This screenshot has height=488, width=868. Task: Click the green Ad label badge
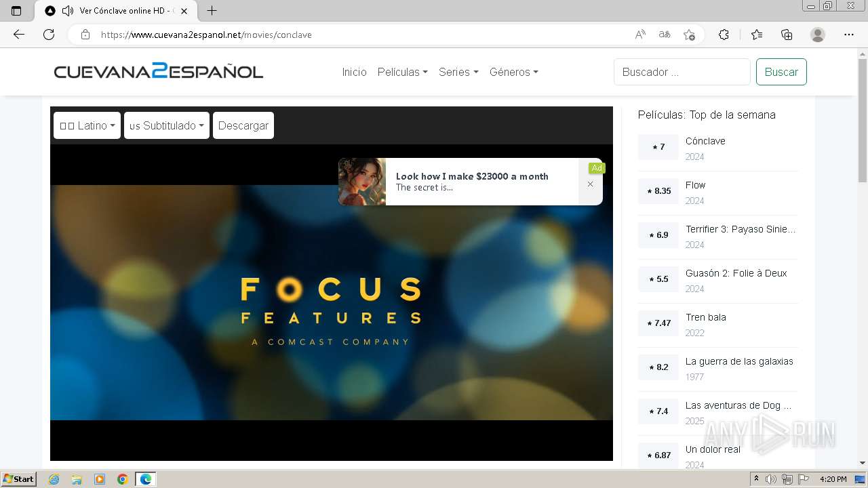tap(597, 168)
